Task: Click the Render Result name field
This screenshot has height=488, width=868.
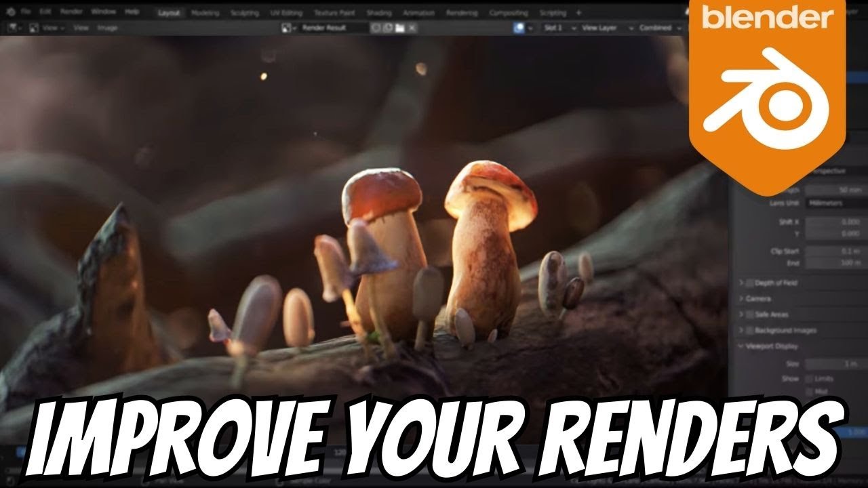Action: (335, 28)
